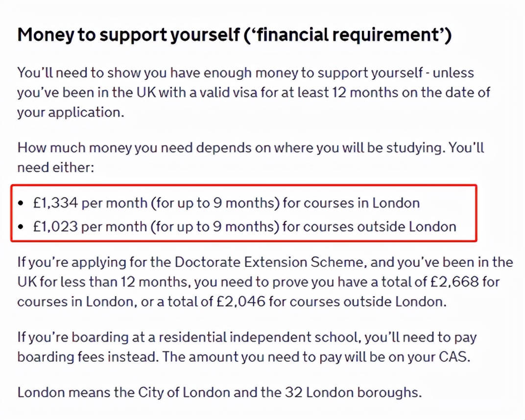
Task: Click 'UK for less than 12 months' text
Action: (x=103, y=282)
